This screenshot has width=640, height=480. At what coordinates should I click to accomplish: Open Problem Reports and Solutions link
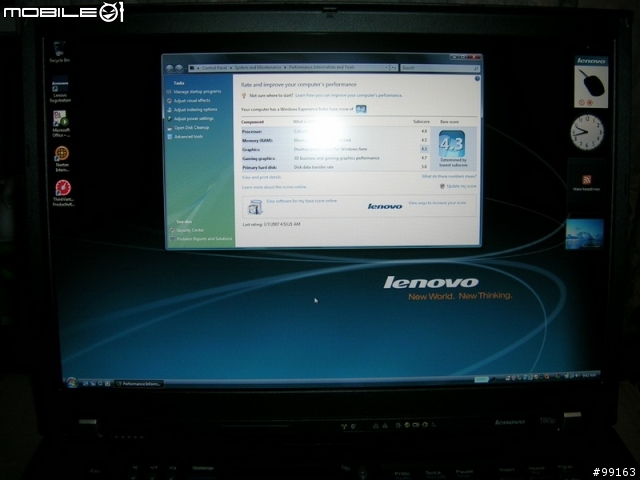click(x=204, y=239)
